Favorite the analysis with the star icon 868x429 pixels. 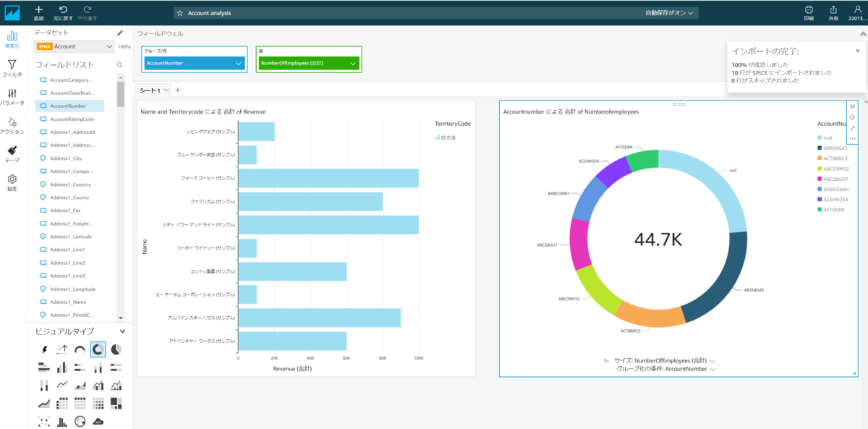[x=179, y=13]
